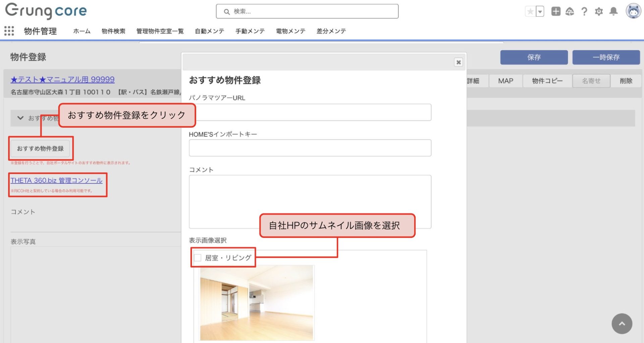
Task: Collapse the おすすめ物件 section chevron
Action: (x=20, y=118)
